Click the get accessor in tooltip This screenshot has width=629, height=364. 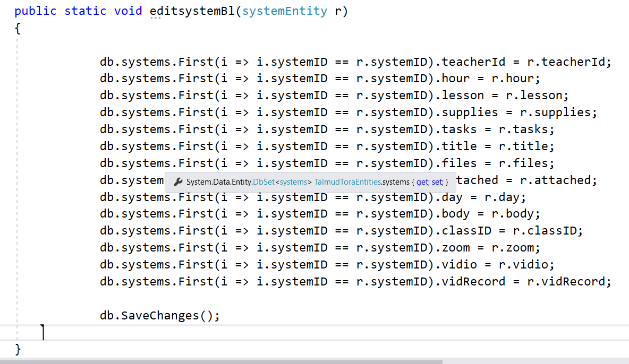(422, 182)
